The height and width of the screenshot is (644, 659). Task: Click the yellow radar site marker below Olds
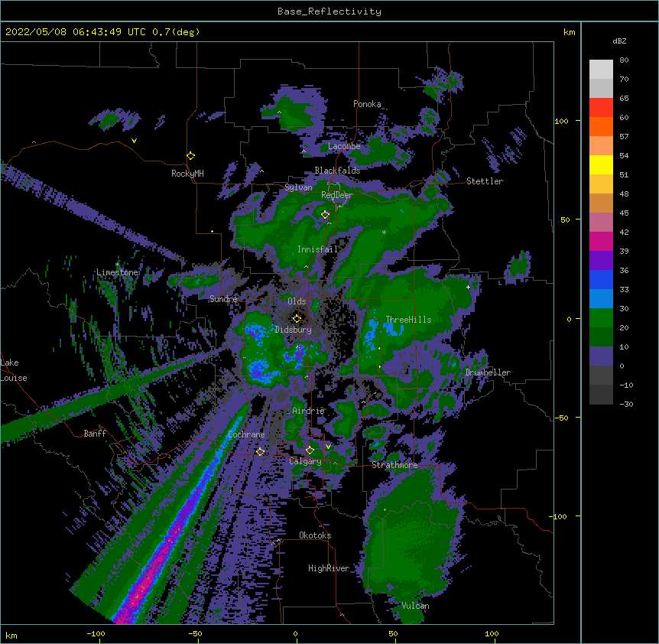(297, 318)
